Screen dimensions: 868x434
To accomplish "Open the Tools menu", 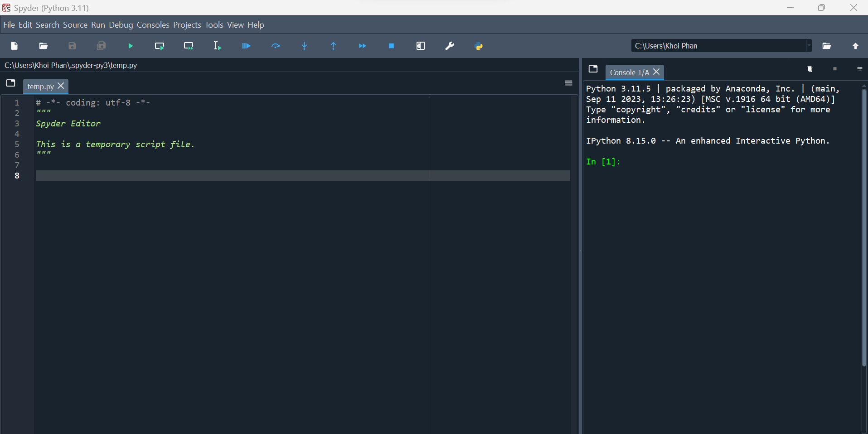I will pyautogui.click(x=214, y=25).
